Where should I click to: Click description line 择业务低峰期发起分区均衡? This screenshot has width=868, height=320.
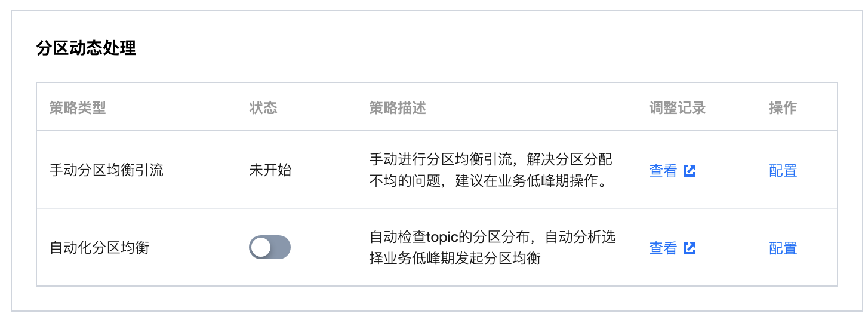point(455,259)
